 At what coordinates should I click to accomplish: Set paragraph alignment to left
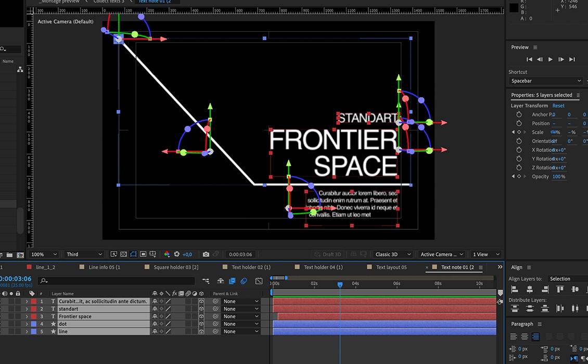click(514, 336)
